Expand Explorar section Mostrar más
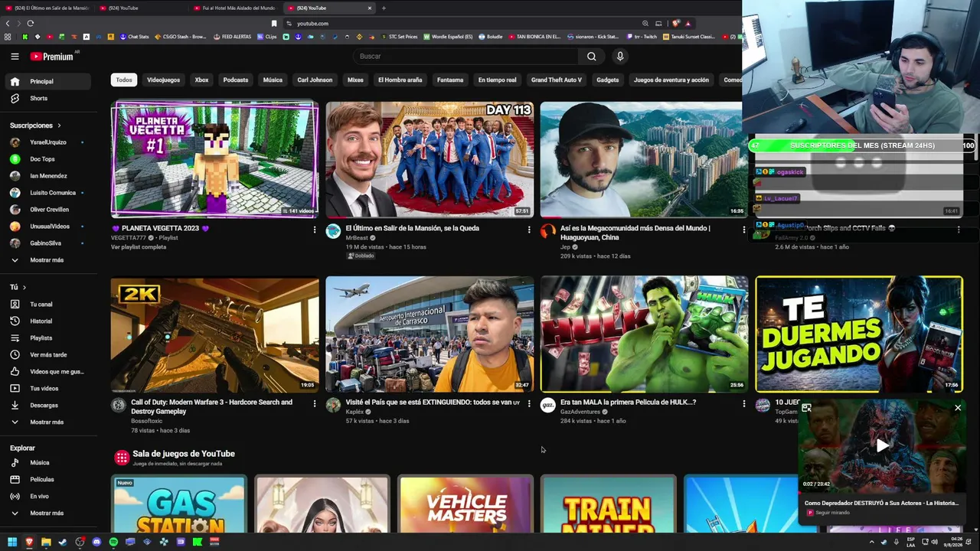 [x=46, y=514]
